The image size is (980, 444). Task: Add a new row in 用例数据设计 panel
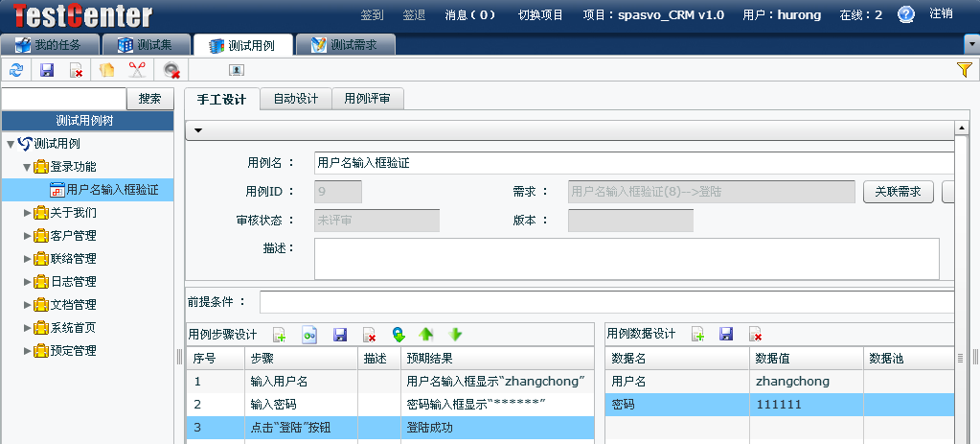(x=698, y=335)
